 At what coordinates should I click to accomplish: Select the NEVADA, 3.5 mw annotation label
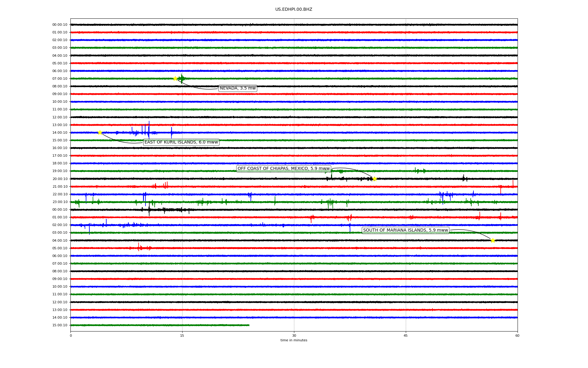(x=238, y=88)
